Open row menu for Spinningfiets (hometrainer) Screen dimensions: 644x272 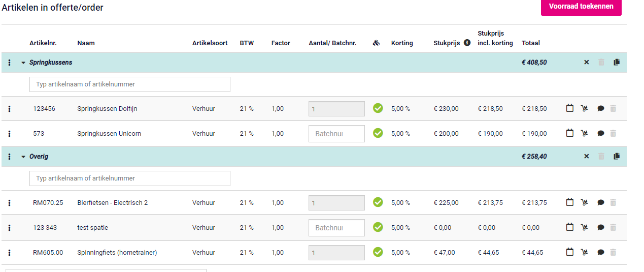coord(10,253)
